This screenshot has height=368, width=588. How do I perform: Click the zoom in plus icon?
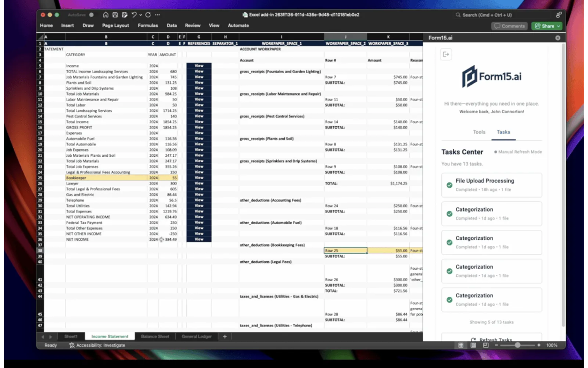[539, 345]
